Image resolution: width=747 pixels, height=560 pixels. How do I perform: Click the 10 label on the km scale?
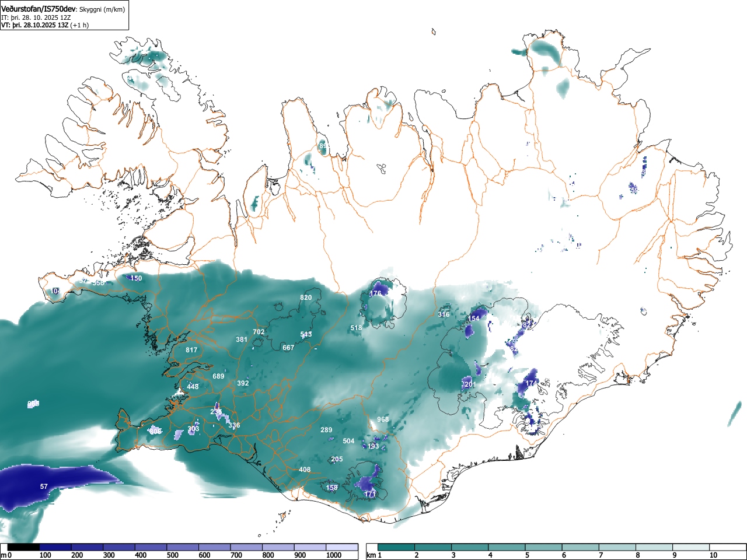point(713,555)
